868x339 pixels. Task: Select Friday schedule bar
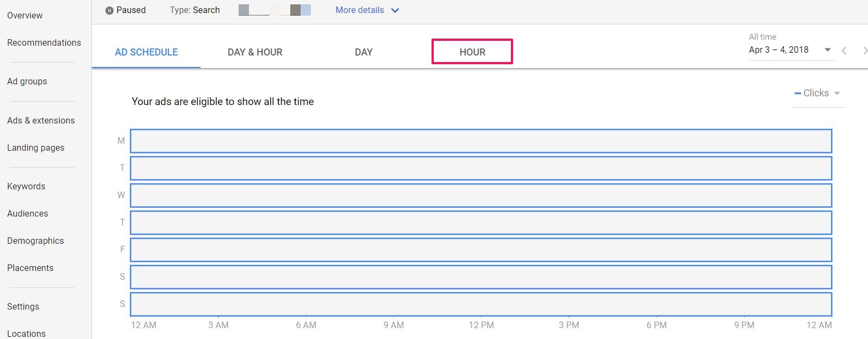[481, 250]
